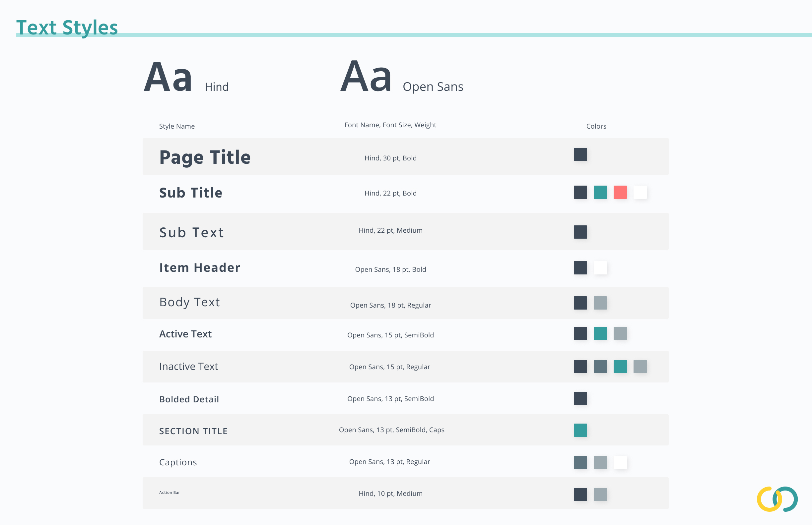Viewport: 812px width, 525px height.
Task: Click 'Open Sans, 18 pt, Bold' spec
Action: coord(391,270)
